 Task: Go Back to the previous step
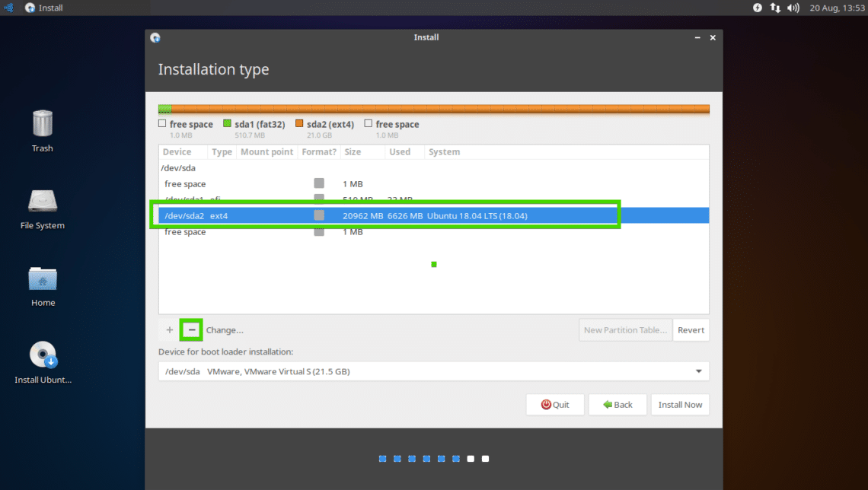(x=617, y=405)
